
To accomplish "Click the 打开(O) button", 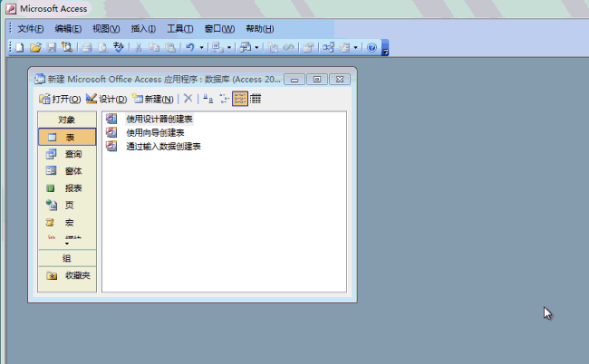I will (60, 99).
